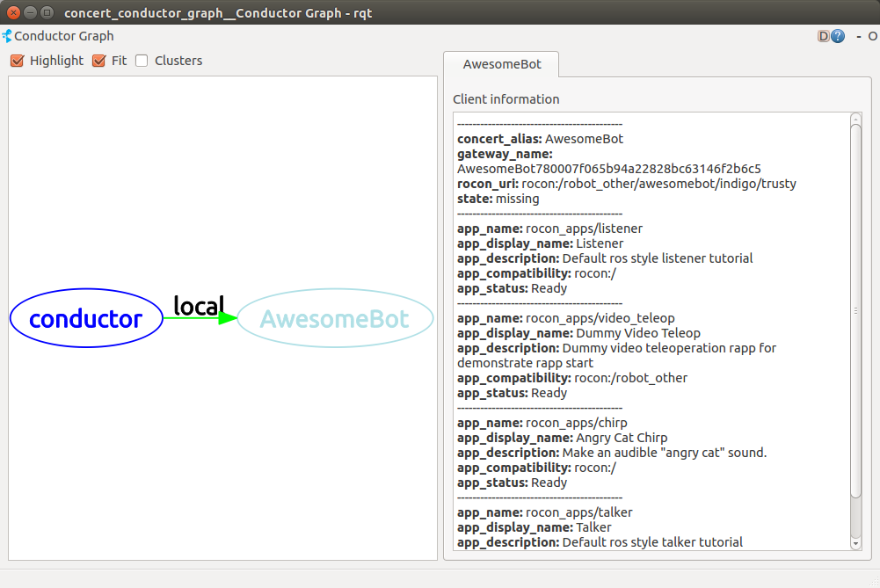Select the AwesomeBot node in graph

pos(335,318)
